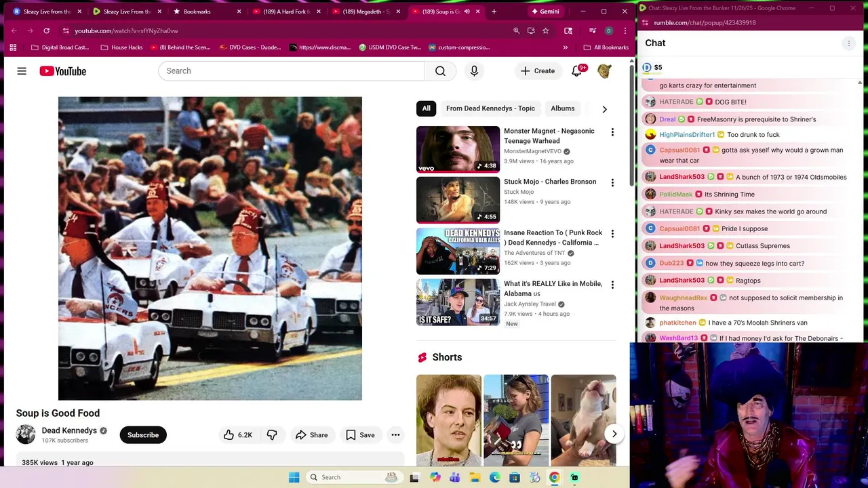The height and width of the screenshot is (488, 868).
Task: Switch to the second Sleazy Live From tab
Action: click(x=127, y=12)
